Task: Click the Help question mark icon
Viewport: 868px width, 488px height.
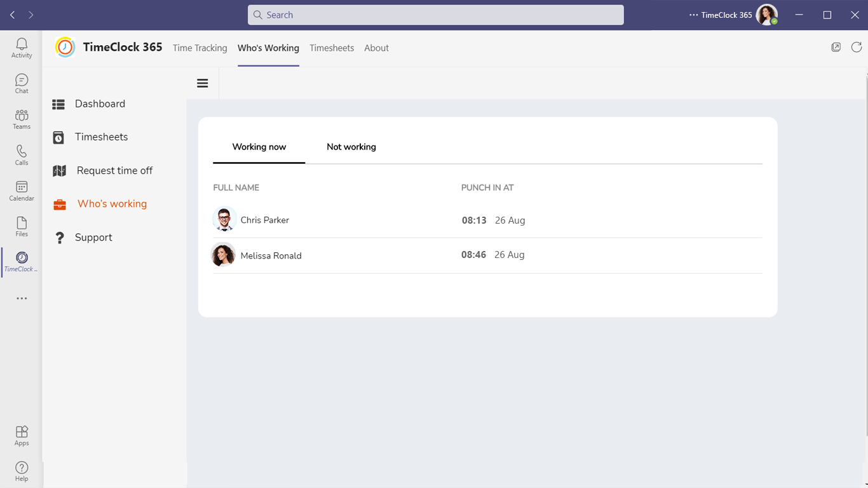Action: [22, 471]
